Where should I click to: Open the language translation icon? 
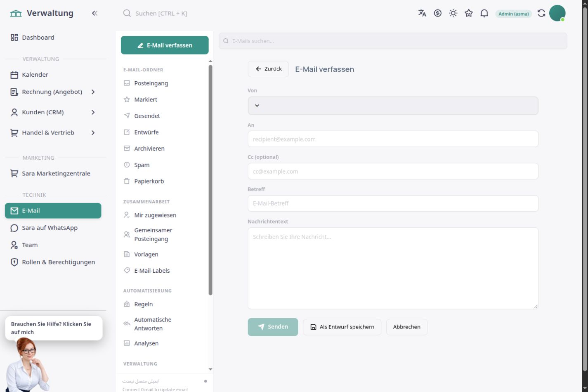pos(422,13)
